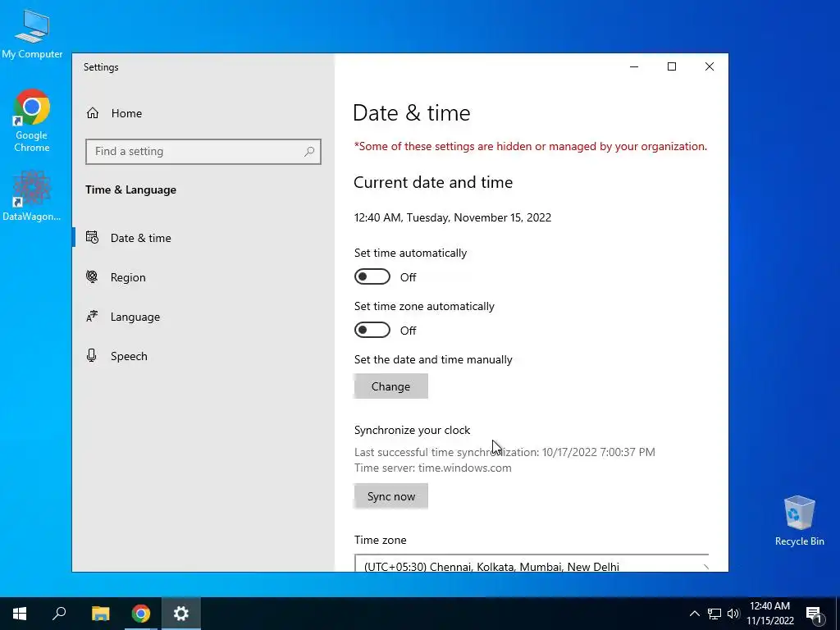The width and height of the screenshot is (840, 630).
Task: Open taskbar search magnifier
Action: (x=59, y=614)
